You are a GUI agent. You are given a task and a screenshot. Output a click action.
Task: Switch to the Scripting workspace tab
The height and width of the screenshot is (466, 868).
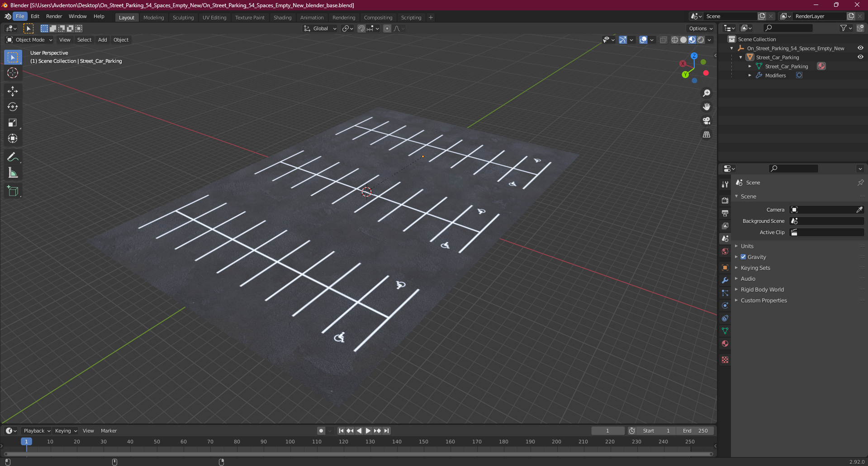point(411,18)
